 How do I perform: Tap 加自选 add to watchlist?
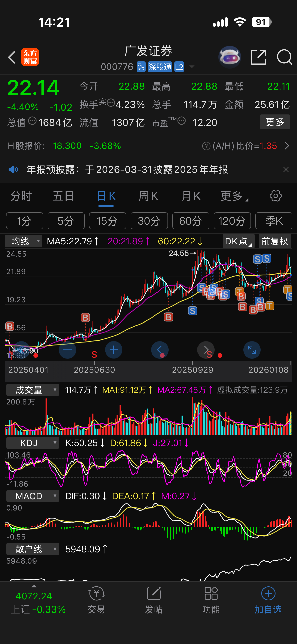point(268,600)
